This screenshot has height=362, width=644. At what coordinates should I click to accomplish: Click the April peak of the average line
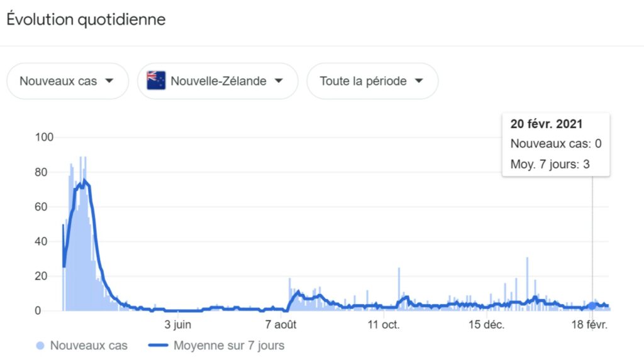click(x=84, y=180)
